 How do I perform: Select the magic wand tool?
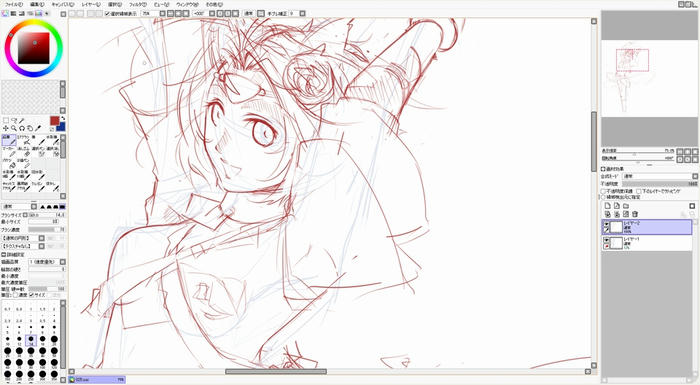pos(21,121)
